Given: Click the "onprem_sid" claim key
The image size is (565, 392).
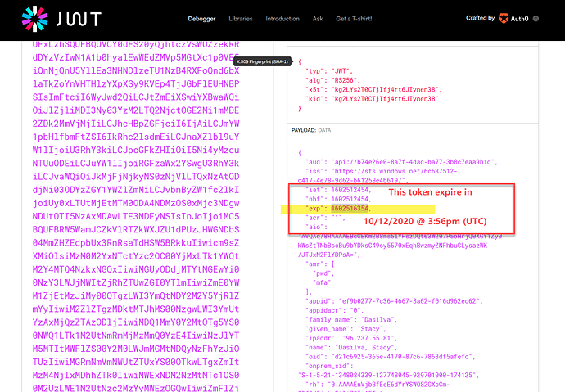Looking at the screenshot, I should click(x=328, y=366).
